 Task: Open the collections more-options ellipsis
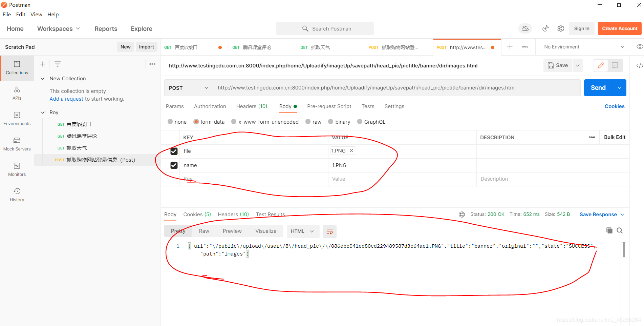152,64
